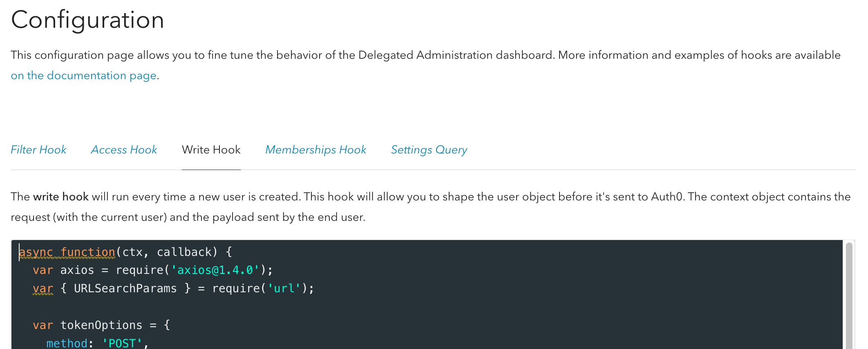Click the 'async function' line in the editor
Viewport: 868px width, 349px height.
125,252
